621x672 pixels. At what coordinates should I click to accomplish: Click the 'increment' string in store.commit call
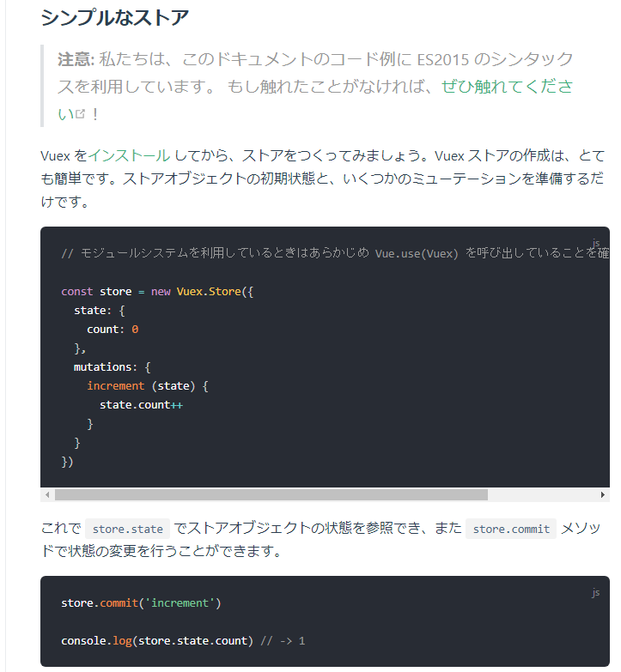[x=180, y=603]
